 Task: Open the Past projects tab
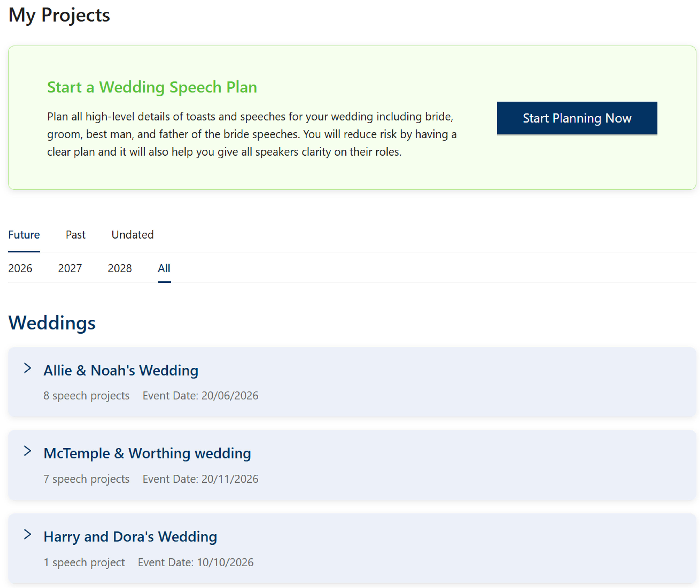76,235
